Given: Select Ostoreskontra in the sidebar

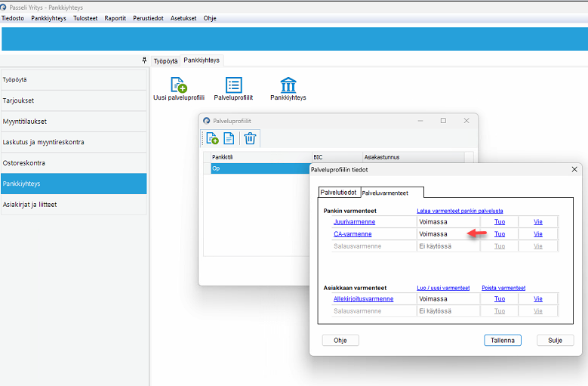Looking at the screenshot, I should (73, 163).
